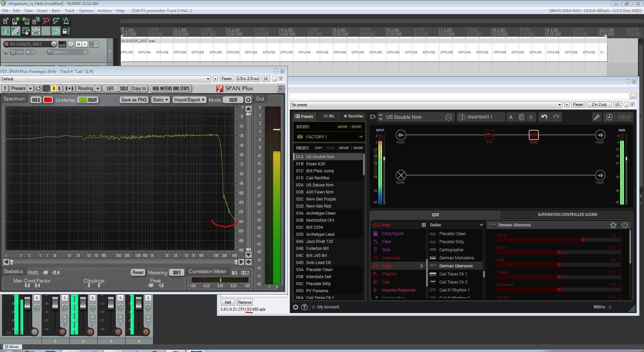644x352 pixels.
Task: Bypass German Ubersonic block with power button
Action: pos(625,225)
